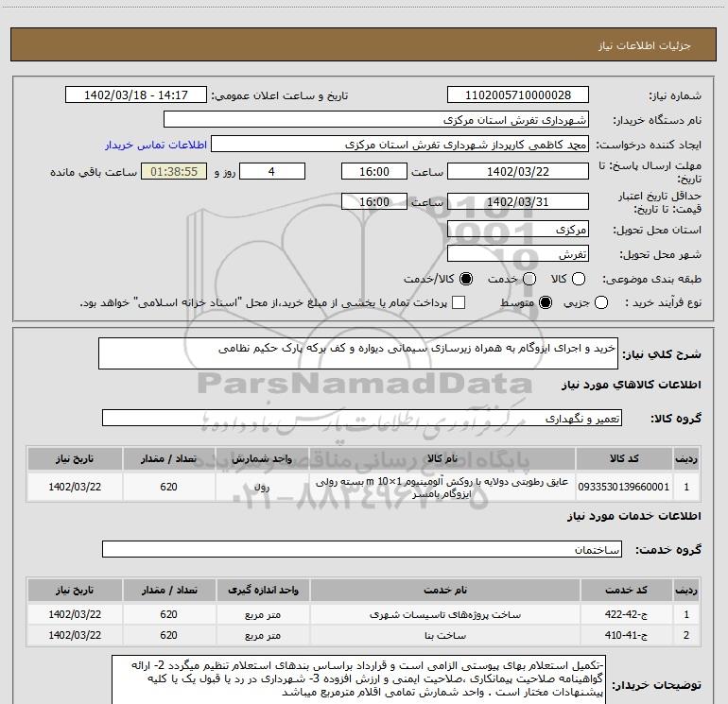
Task: Choose جزیی purchase process option
Action: 601,303
